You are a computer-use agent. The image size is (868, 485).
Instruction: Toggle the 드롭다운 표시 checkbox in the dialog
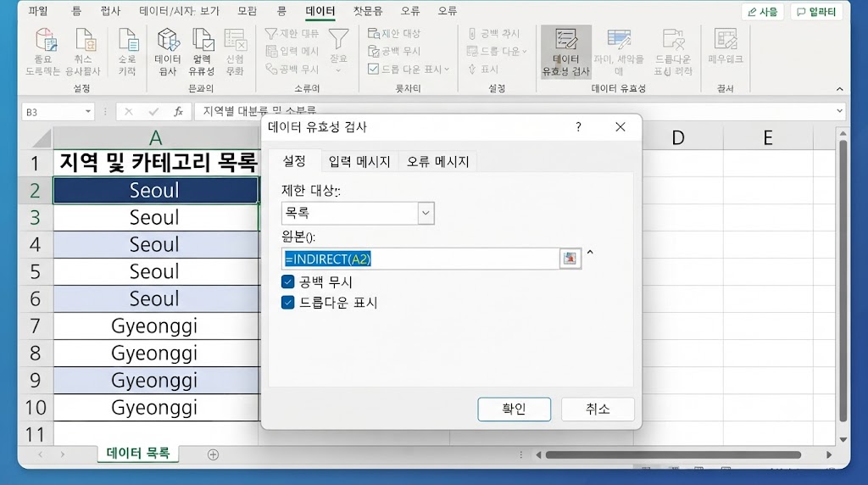click(288, 303)
